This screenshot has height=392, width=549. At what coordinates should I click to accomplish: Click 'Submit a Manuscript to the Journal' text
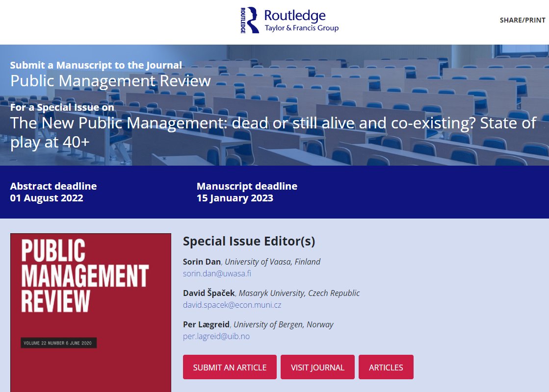(x=96, y=65)
